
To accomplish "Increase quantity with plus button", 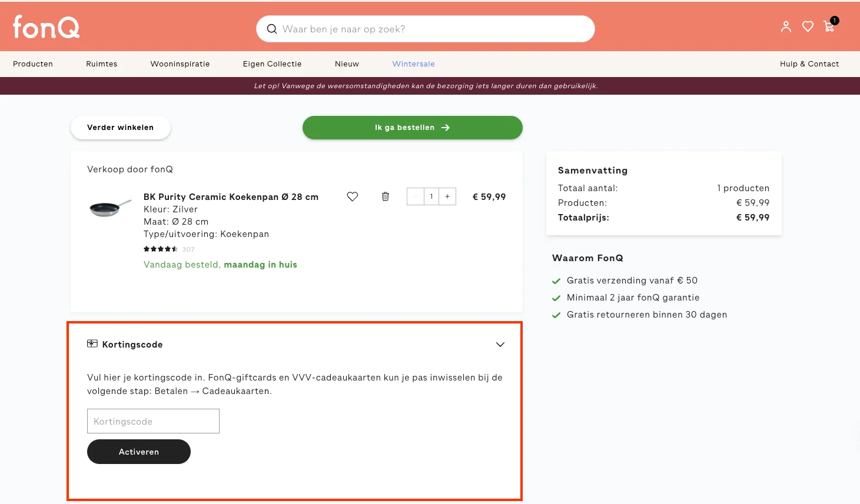I will point(447,196).
